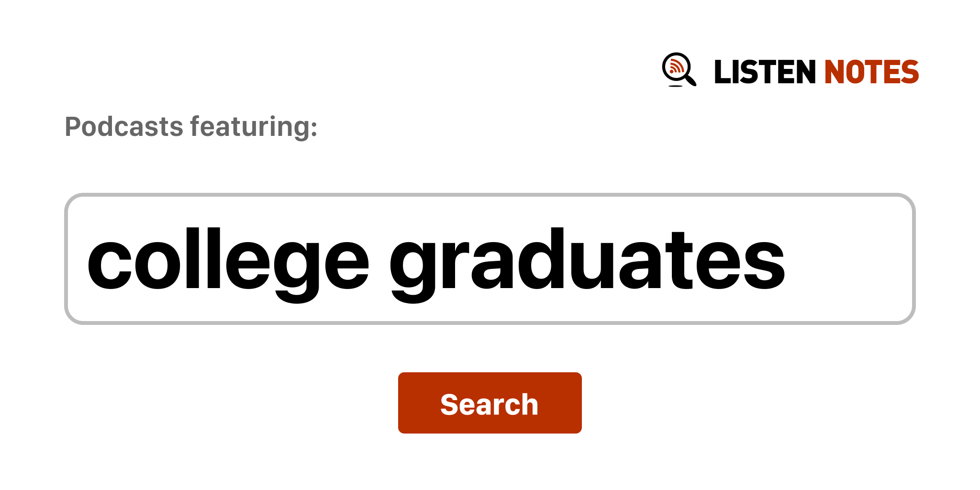The width and height of the screenshot is (980, 490).
Task: Click the space between "college" and "graduates"
Action: 379,261
